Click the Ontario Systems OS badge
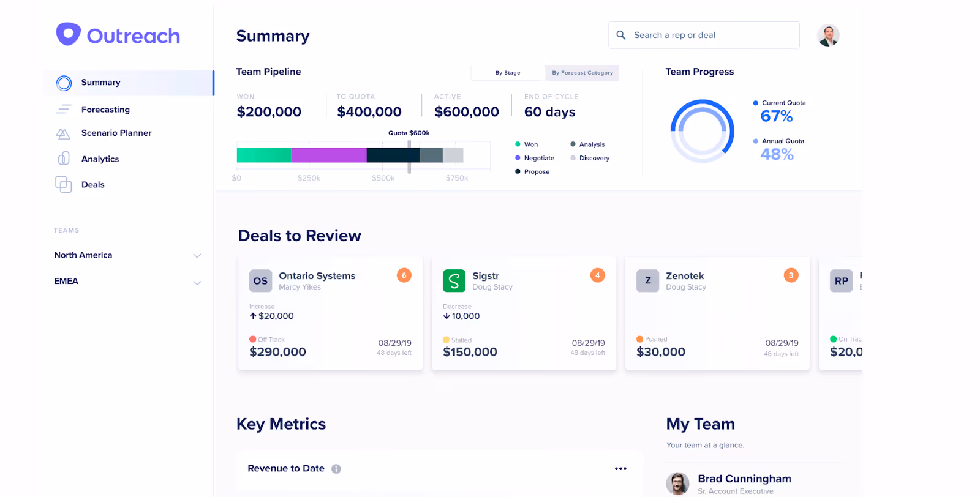 (x=260, y=281)
